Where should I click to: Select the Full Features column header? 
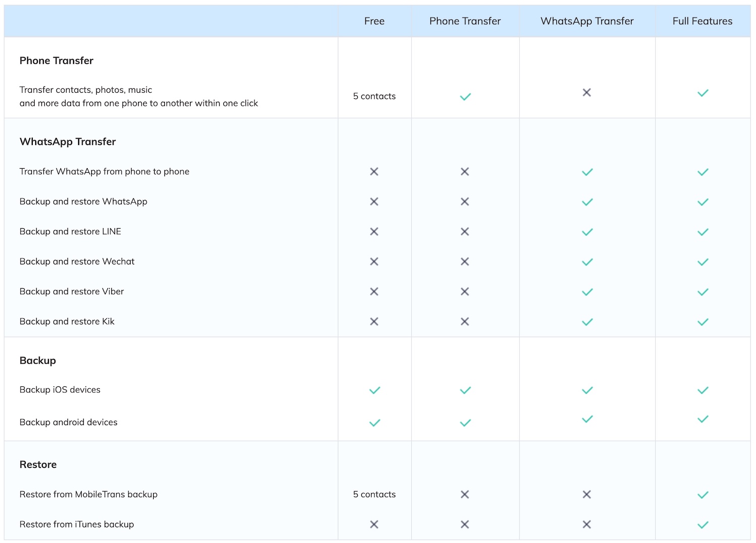tap(702, 21)
